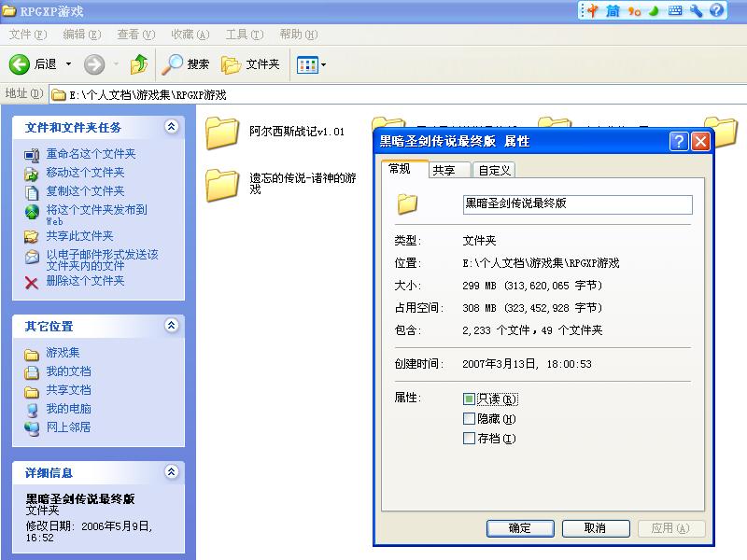Viewport: 747px width, 560px height.
Task: Go up one folder level
Action: coord(138,63)
